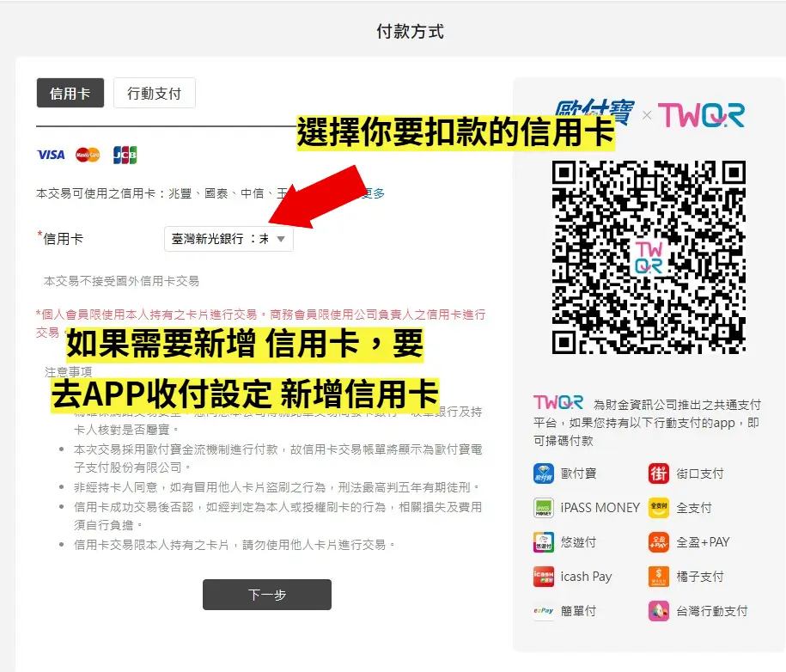The height and width of the screenshot is (672, 786).
Task: Click the 全支付 app icon
Action: pyautogui.click(x=659, y=508)
